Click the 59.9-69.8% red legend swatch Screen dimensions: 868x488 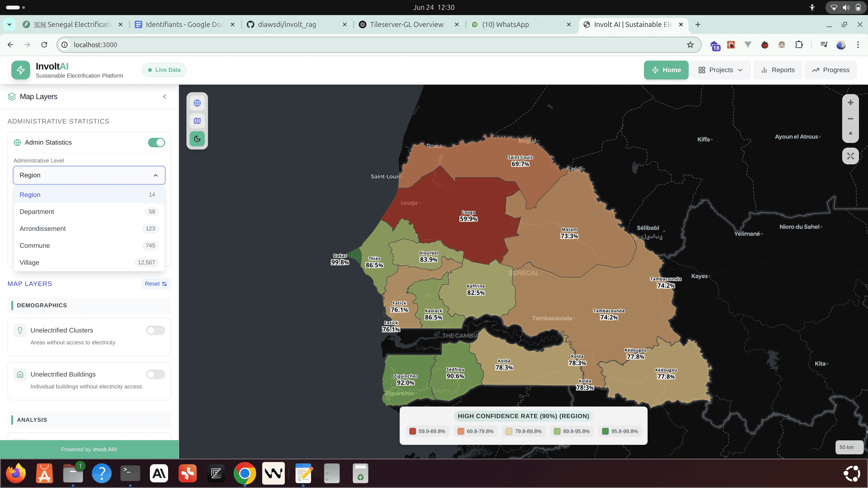pos(413,432)
